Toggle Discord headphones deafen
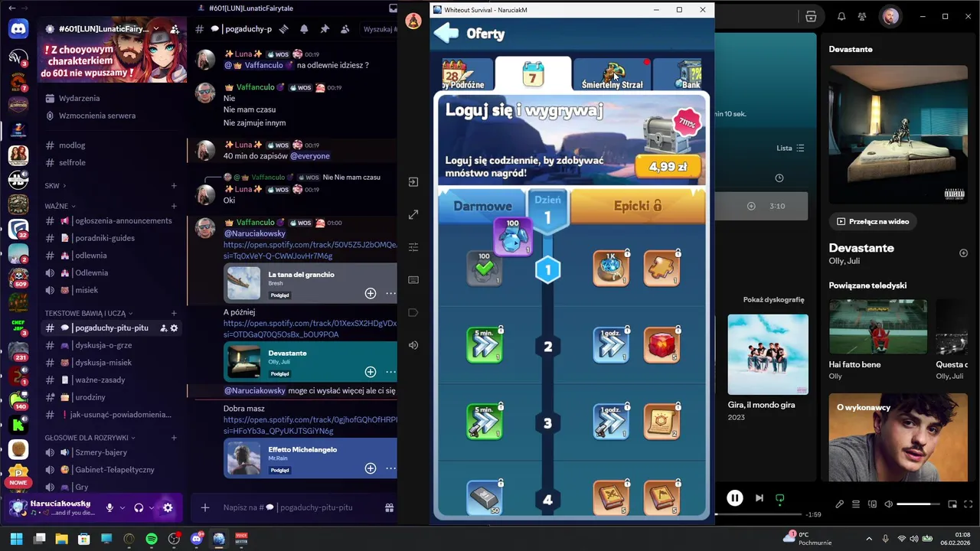 139,507
